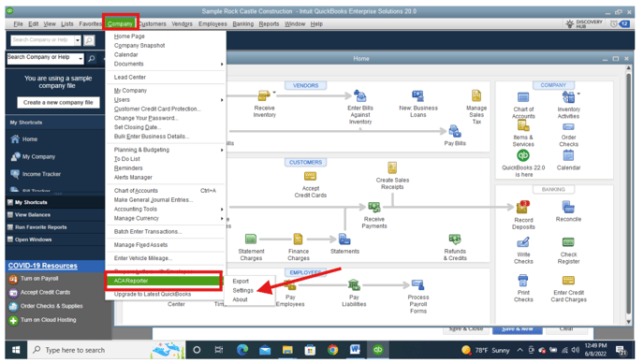This screenshot has width=644, height=363.
Task: Expand Search Company or Help dropdown arrow
Action: pyautogui.click(x=80, y=59)
